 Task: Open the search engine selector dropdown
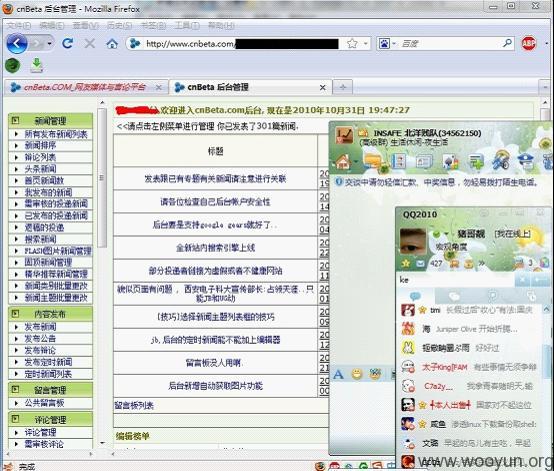point(387,43)
